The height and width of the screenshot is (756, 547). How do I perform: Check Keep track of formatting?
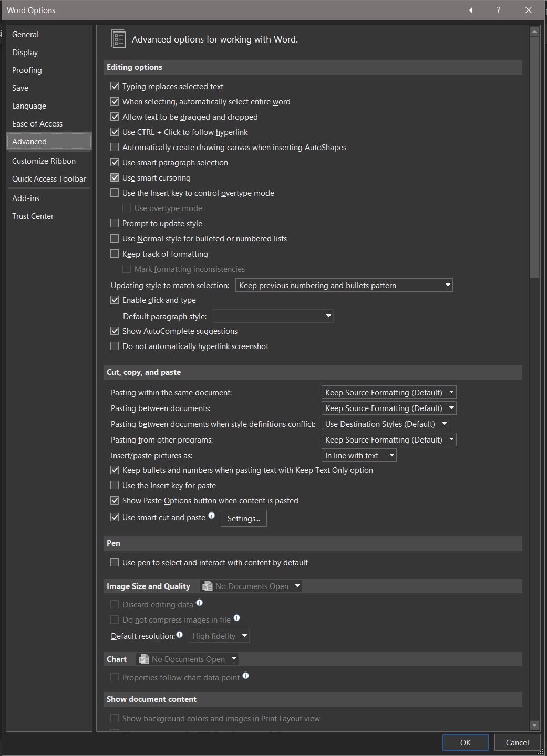(x=115, y=254)
